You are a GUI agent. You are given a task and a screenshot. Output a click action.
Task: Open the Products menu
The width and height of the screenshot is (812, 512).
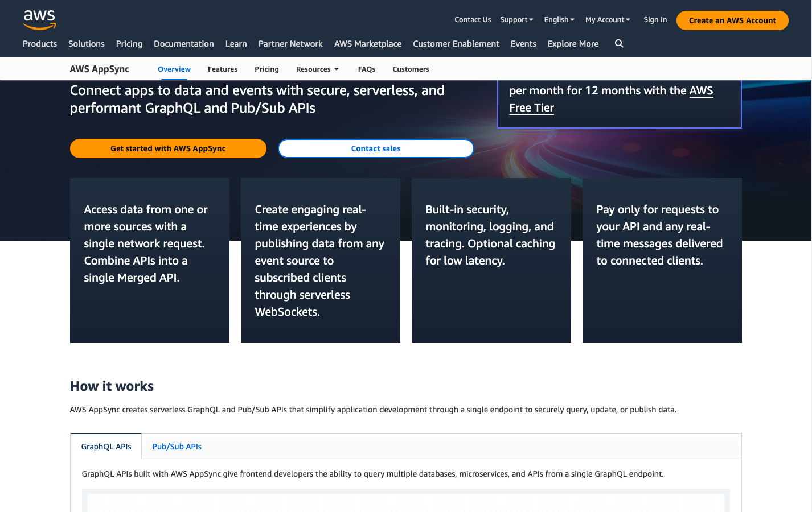coord(40,44)
